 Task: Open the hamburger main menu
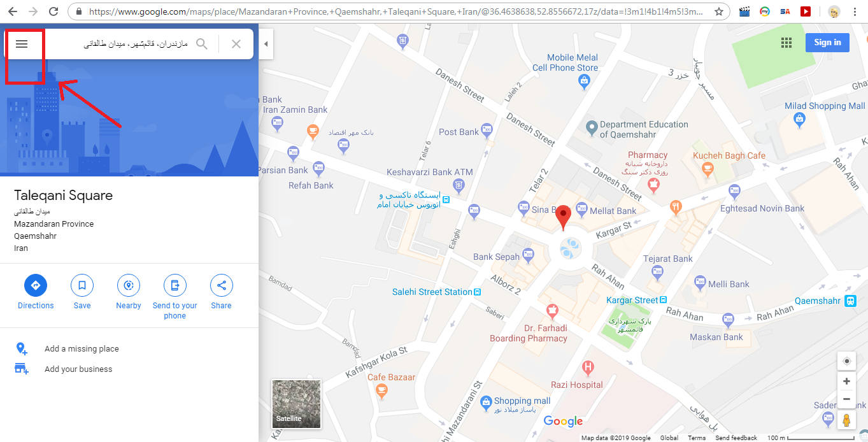(22, 44)
